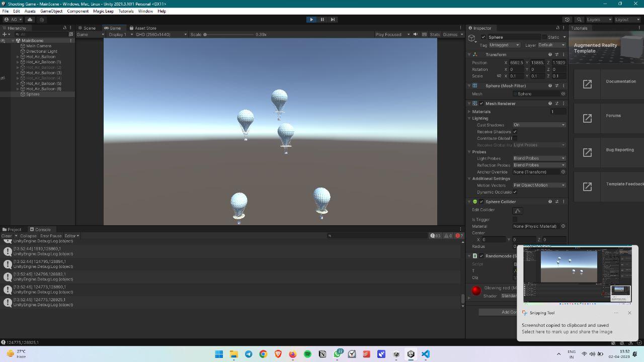
Task: Click the Transform component help icon
Action: coord(550,55)
